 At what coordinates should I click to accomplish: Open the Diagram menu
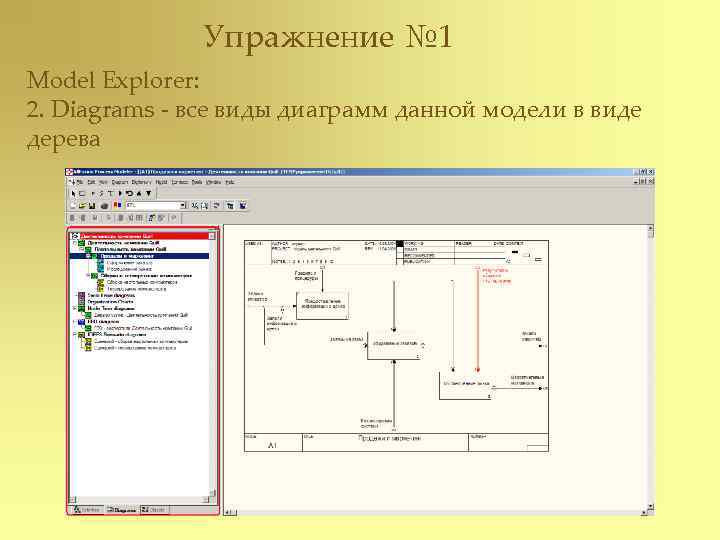click(x=120, y=182)
